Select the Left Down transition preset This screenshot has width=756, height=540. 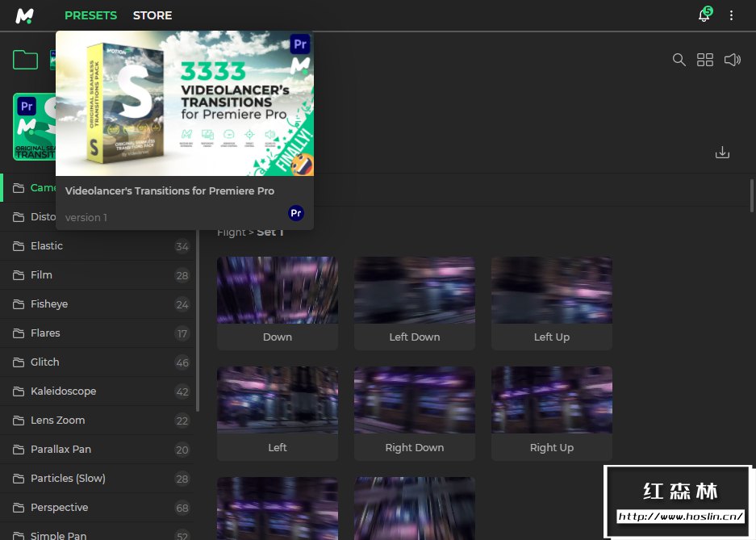point(415,303)
